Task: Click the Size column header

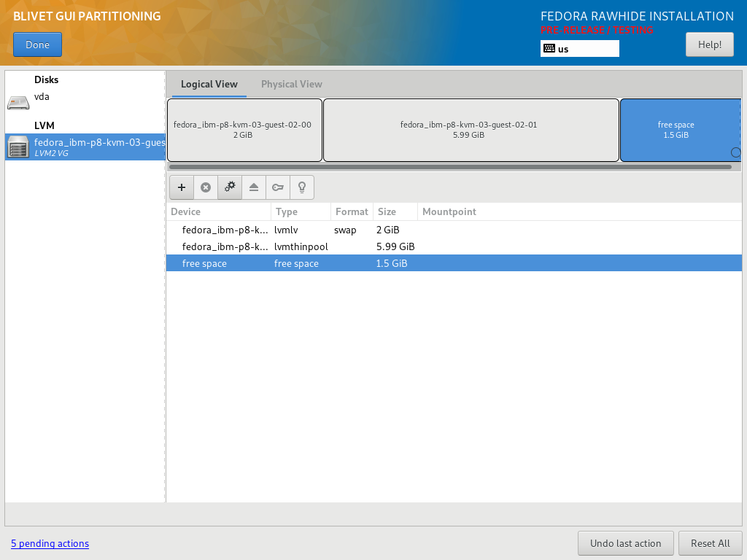Action: tap(395, 212)
